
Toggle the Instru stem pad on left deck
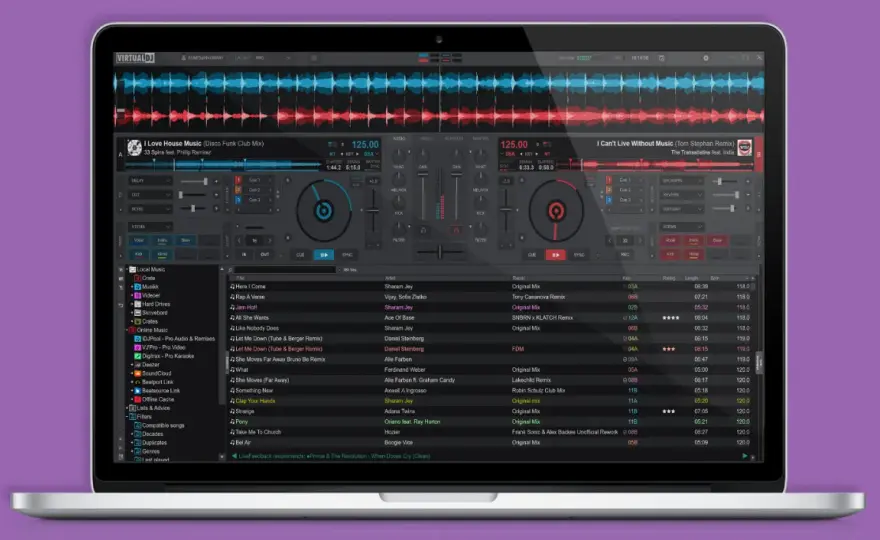[x=162, y=241]
